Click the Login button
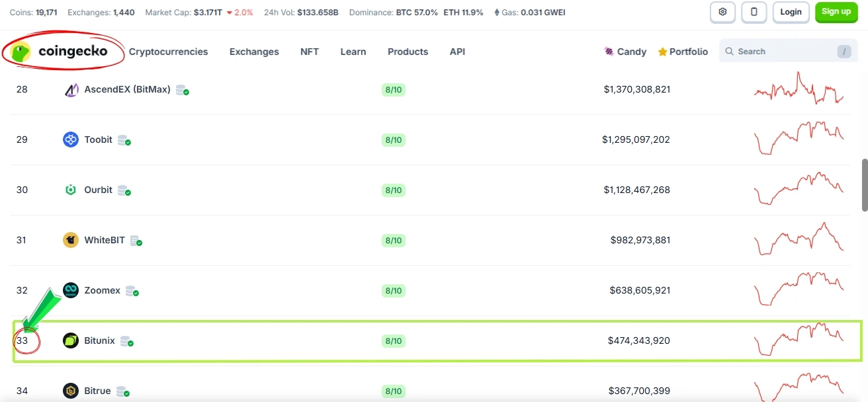Viewport: 868px width, 402px height. (791, 12)
